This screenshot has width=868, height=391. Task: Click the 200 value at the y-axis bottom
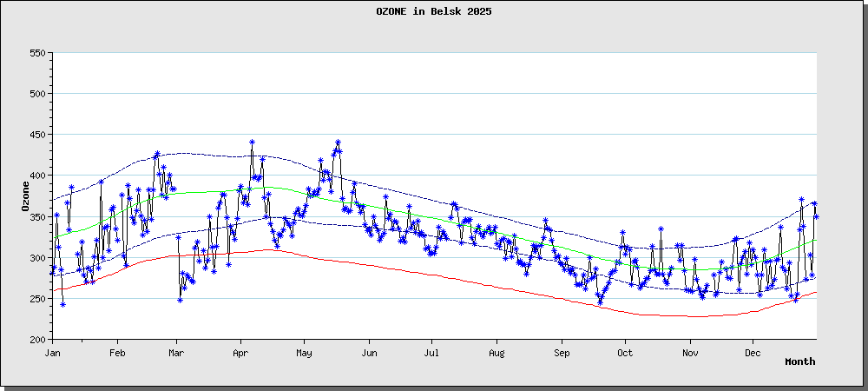[36, 340]
